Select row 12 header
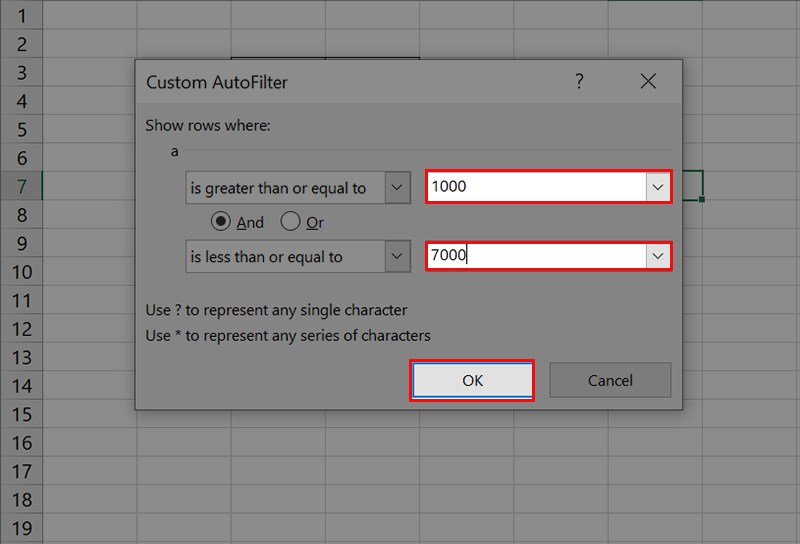Viewport: 800px width, 544px height. coord(21,329)
